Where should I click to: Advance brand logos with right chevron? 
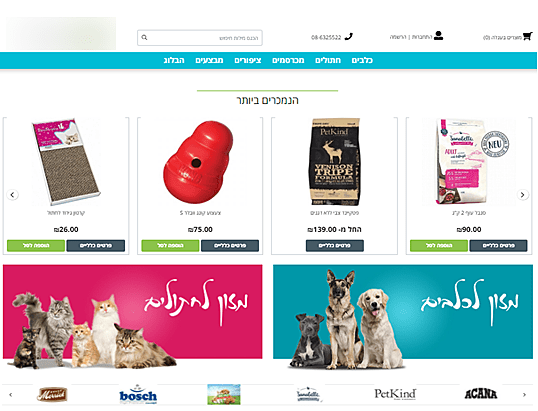click(524, 395)
